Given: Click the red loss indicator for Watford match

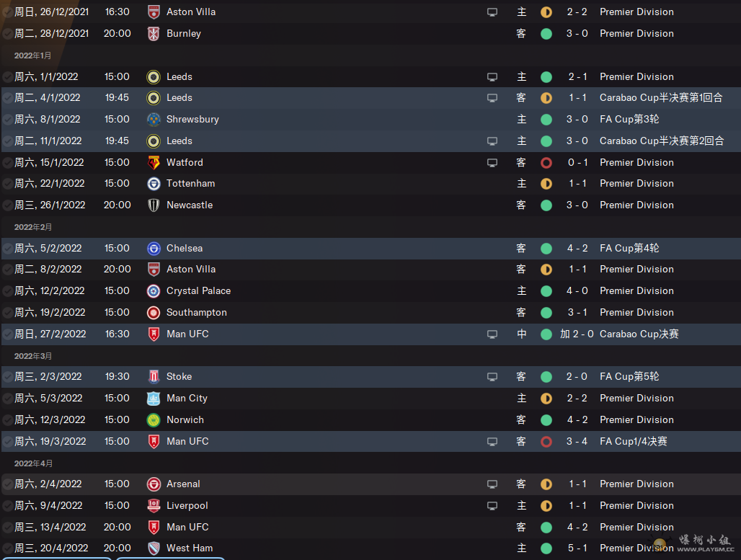Looking at the screenshot, I should click(x=546, y=163).
